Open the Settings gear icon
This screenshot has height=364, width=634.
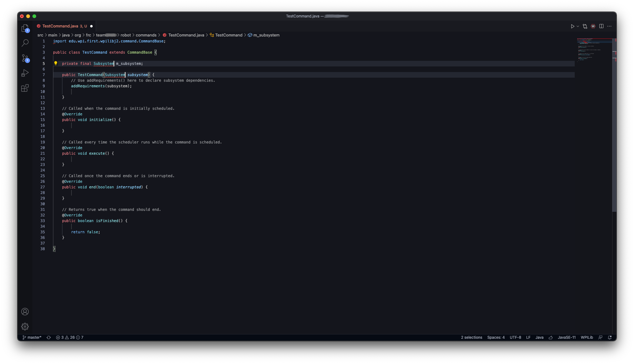pos(25,326)
